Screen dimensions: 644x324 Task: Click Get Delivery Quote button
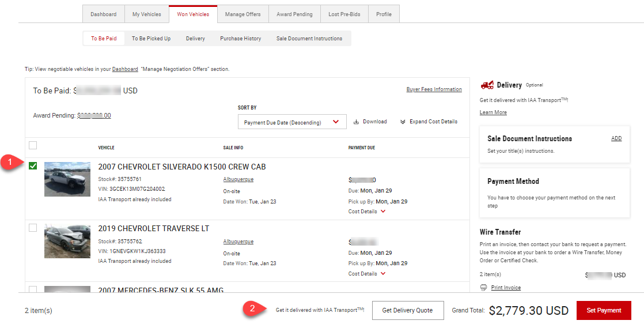click(407, 310)
